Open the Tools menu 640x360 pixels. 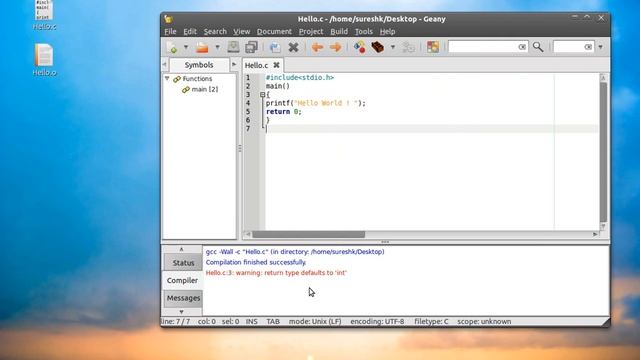(x=364, y=31)
